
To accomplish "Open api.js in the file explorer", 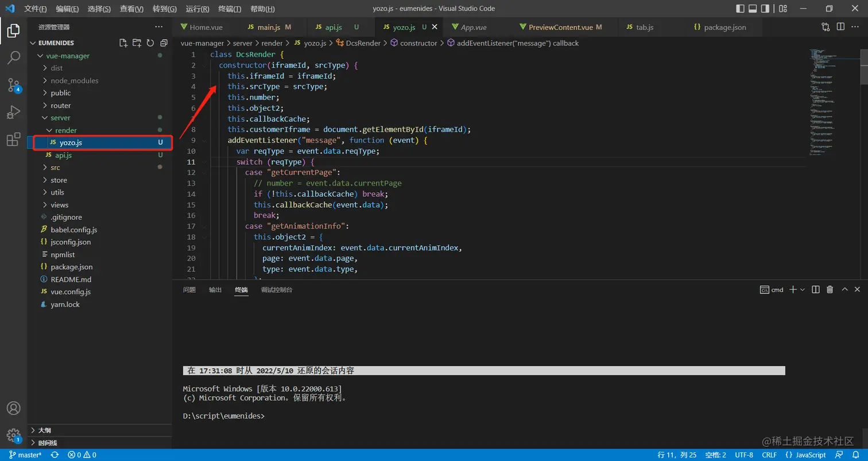I will 63,155.
